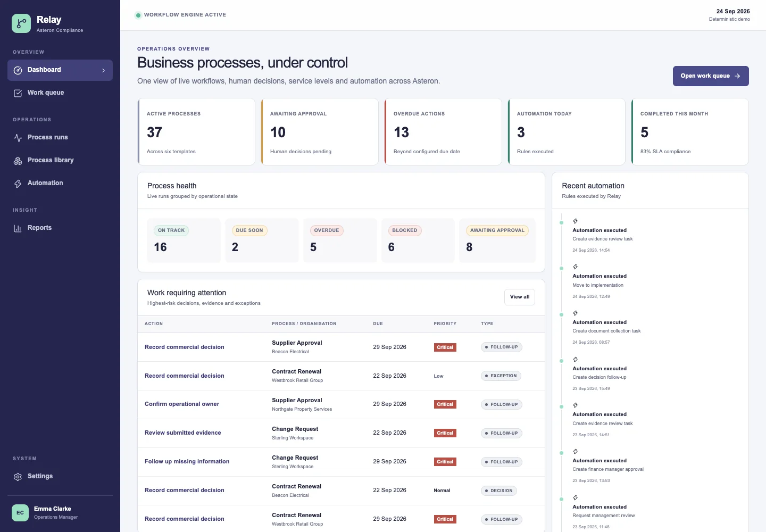Select the Blocked status card
The height and width of the screenshot is (532, 766).
point(418,240)
